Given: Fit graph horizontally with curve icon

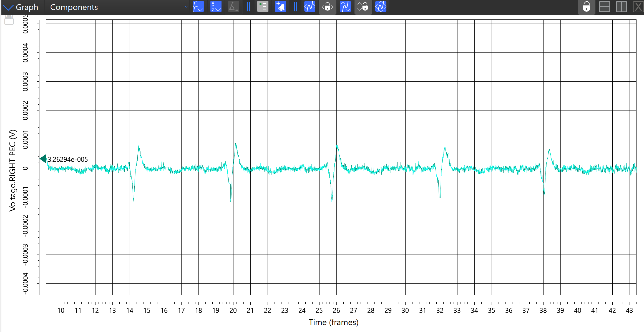Looking at the screenshot, I should [x=310, y=7].
